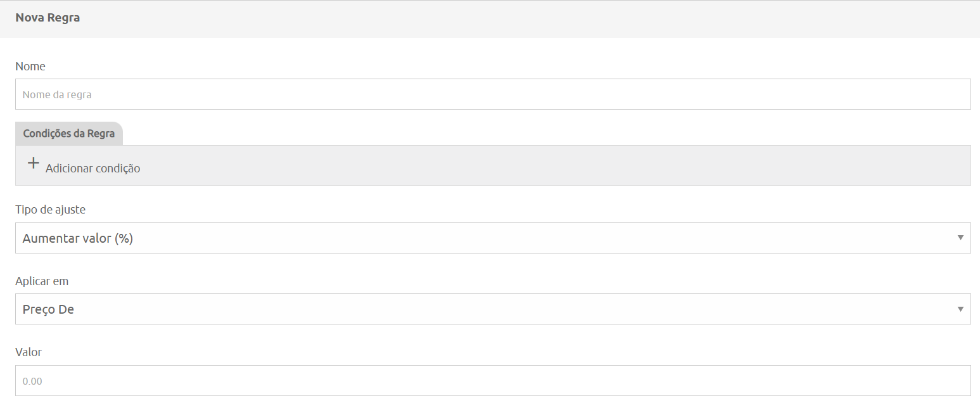Click the 'Nome da regra' placeholder text
Screen dimensions: 980x417
(57, 95)
